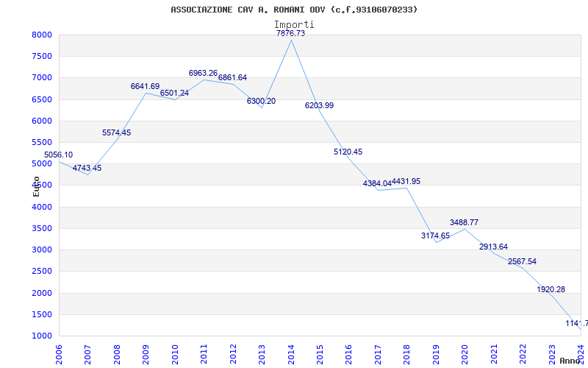Click the data label 4743.45
The width and height of the screenshot is (588, 368).
[x=87, y=168]
